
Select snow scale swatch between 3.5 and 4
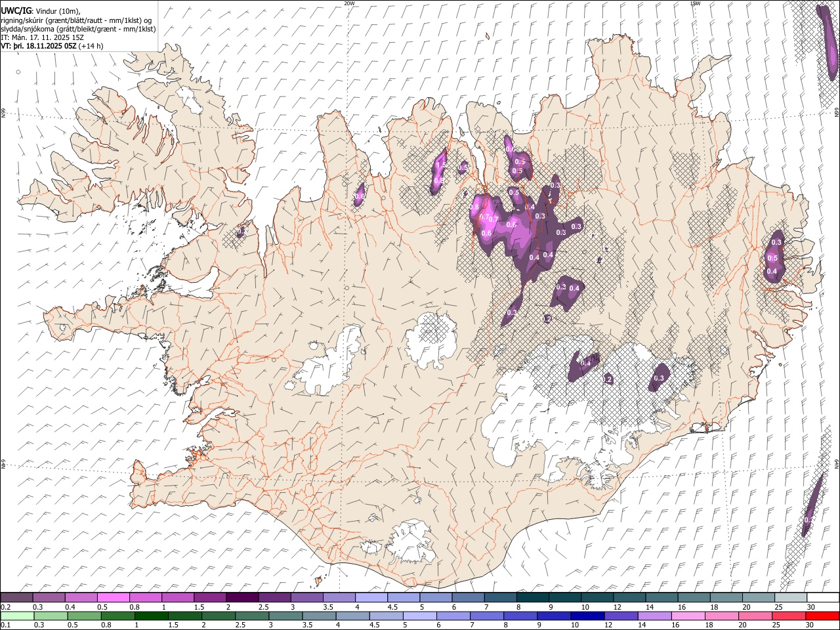pos(339,597)
